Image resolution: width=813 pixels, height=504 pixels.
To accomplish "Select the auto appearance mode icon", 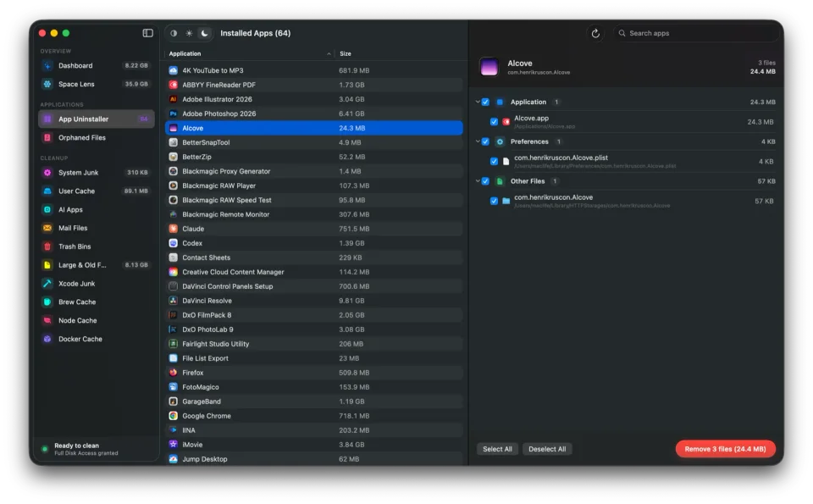I will coord(174,33).
